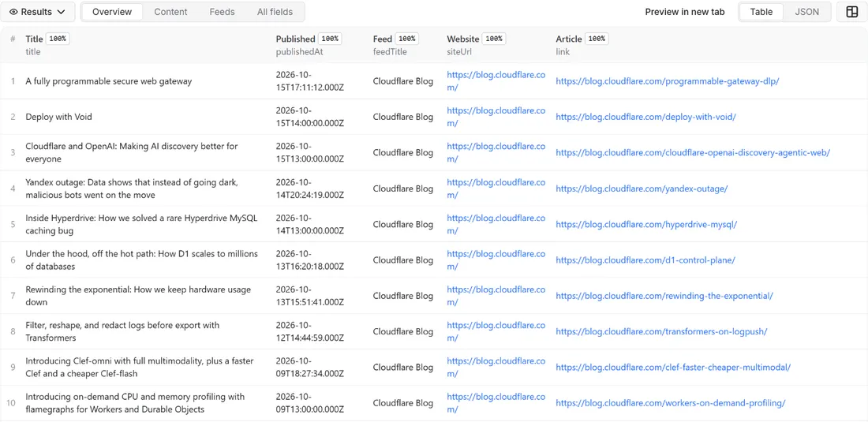
Task: Open the yandex-outage article link
Action: tap(642, 189)
